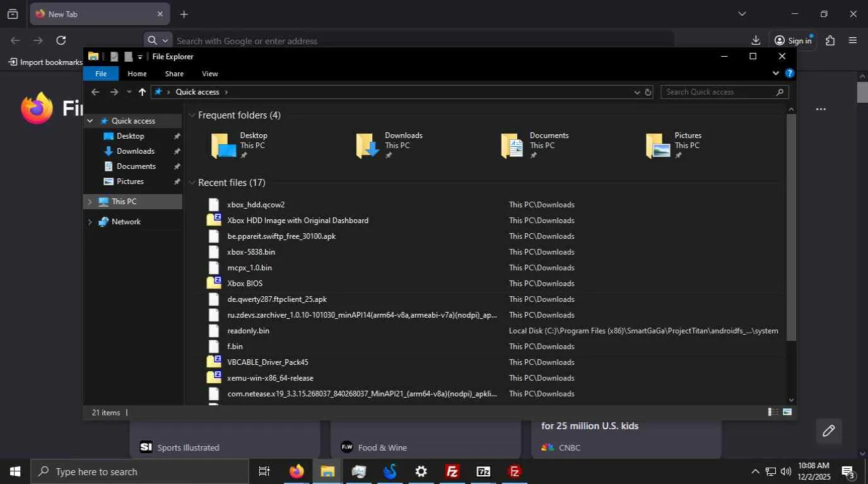Select Documents in the navigation pane
The image size is (868, 484).
click(x=136, y=166)
